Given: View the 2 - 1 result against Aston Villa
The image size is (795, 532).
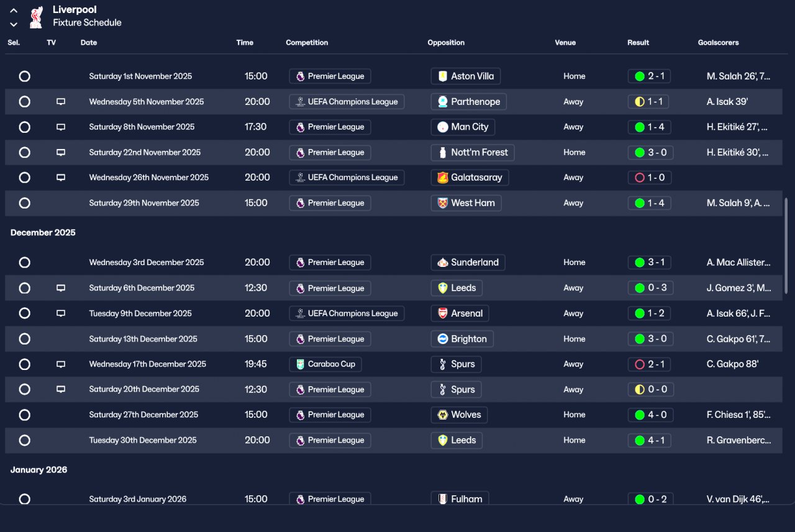Looking at the screenshot, I should [649, 76].
